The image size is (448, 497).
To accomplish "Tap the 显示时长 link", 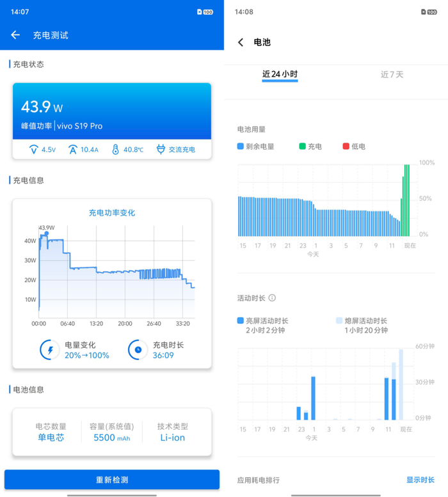I will tap(420, 480).
